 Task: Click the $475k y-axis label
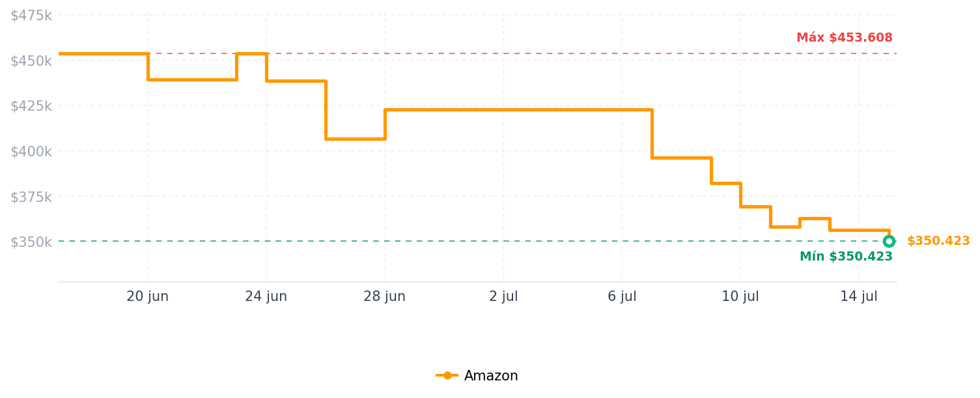click(31, 15)
